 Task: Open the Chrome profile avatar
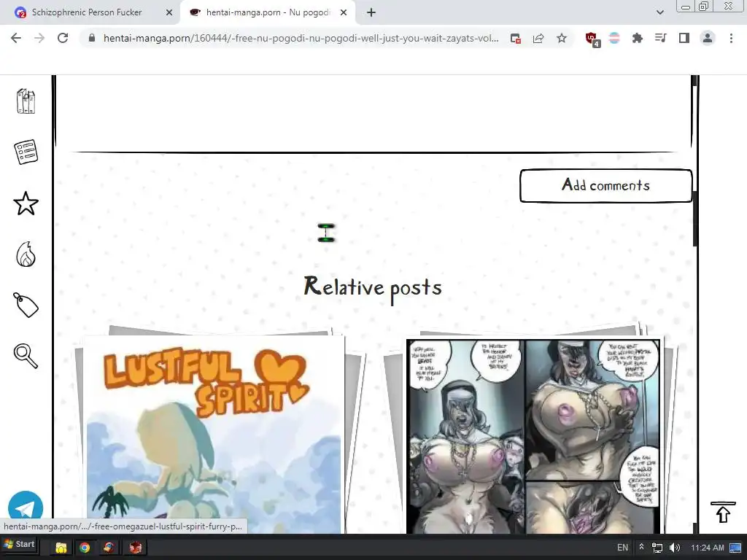(708, 38)
